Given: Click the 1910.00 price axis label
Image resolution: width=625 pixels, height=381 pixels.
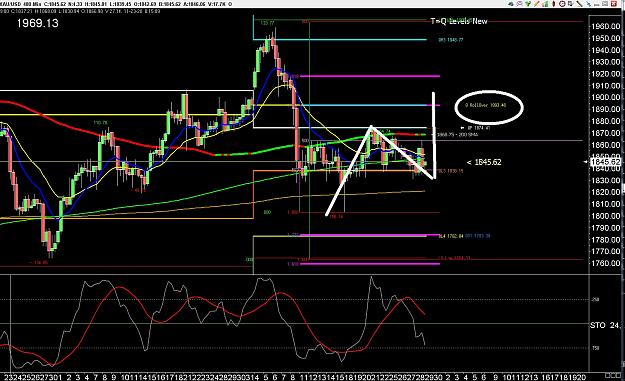Looking at the screenshot, I should pos(605,86).
